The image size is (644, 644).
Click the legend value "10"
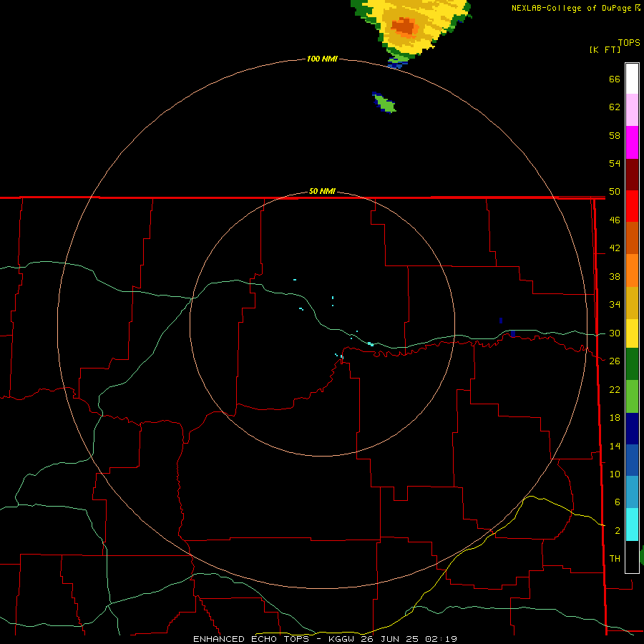tap(615, 474)
